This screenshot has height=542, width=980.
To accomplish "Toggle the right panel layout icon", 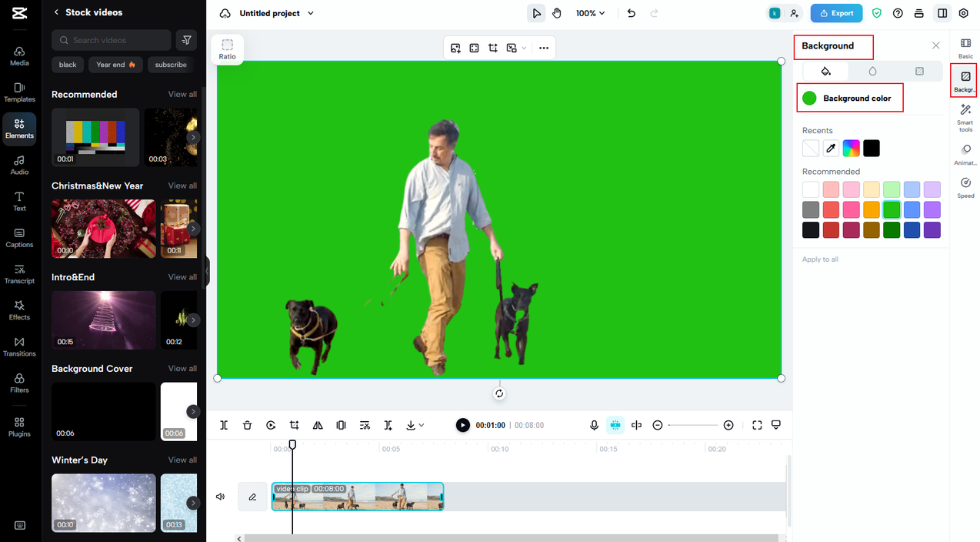I will click(942, 13).
